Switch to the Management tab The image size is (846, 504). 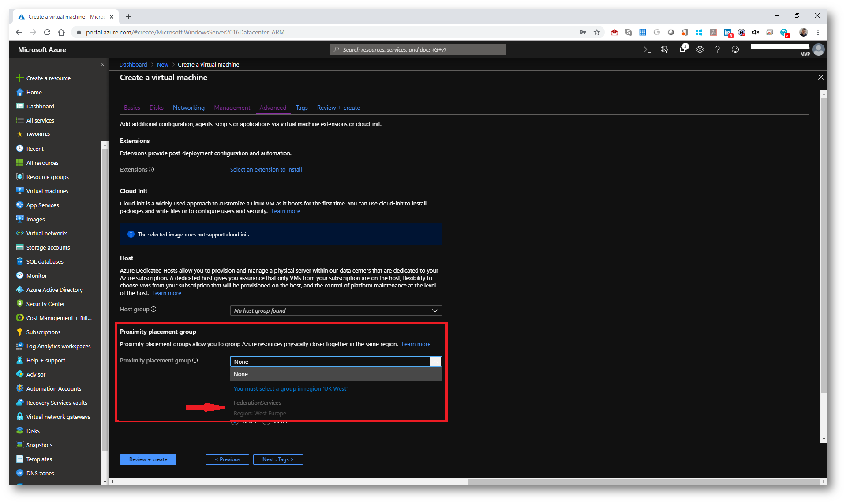point(232,108)
